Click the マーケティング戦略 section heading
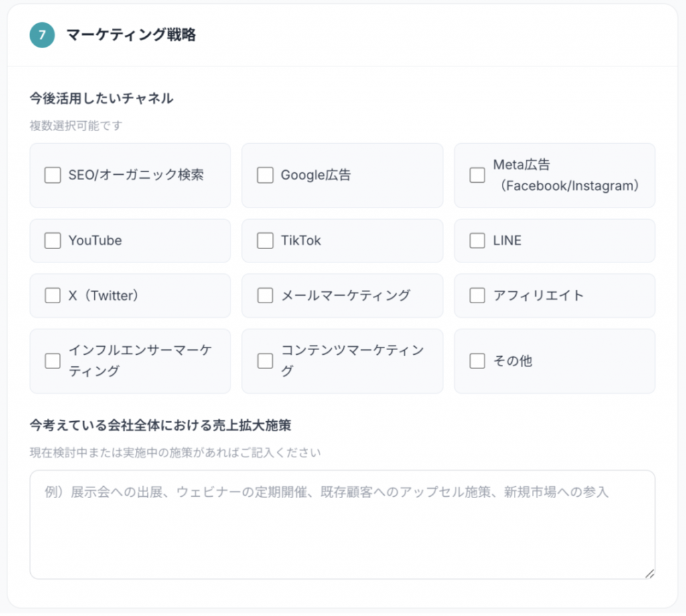The image size is (686, 616). pos(131,36)
